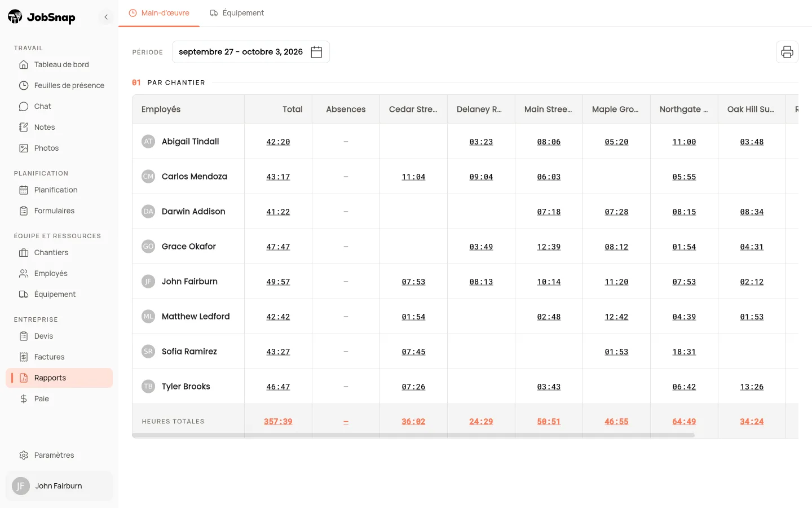812x508 pixels.
Task: Select employee Matthew Ledford
Action: click(196, 317)
